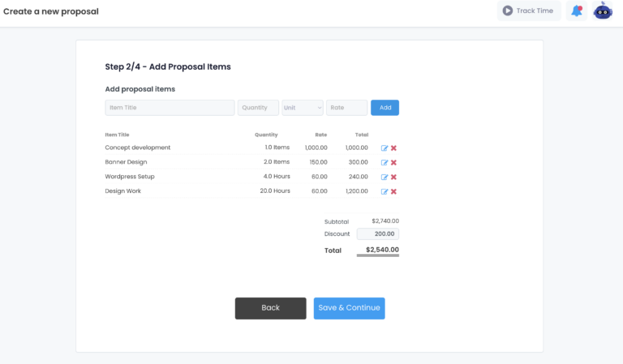
Task: Open the notifications bell
Action: point(576,11)
